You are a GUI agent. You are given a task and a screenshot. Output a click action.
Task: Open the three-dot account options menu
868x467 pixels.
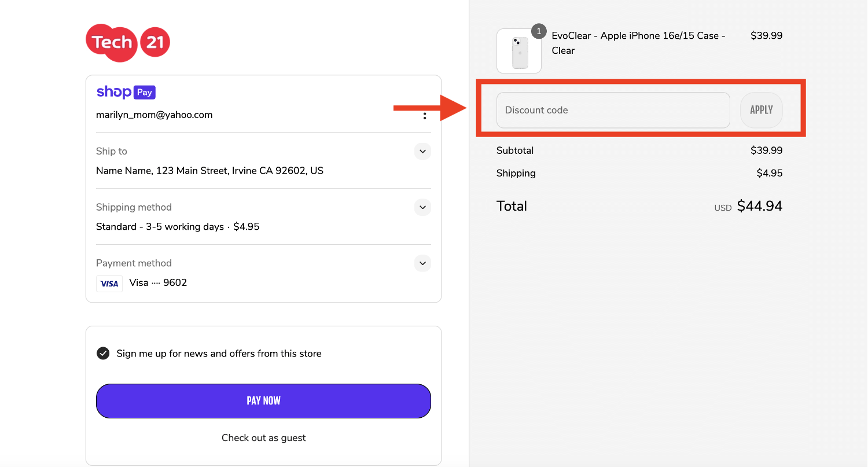click(425, 116)
